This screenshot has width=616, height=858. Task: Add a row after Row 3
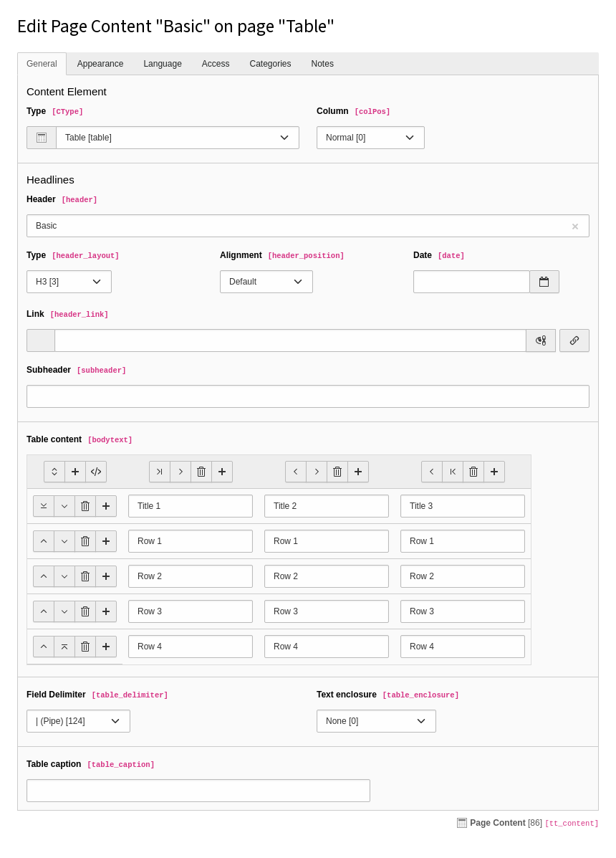(x=106, y=611)
